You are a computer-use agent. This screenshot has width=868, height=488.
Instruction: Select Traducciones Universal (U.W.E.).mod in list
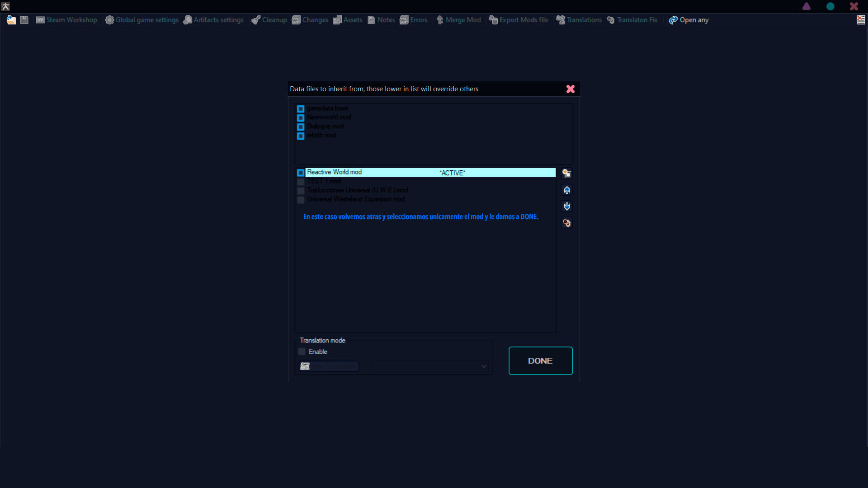(x=357, y=190)
